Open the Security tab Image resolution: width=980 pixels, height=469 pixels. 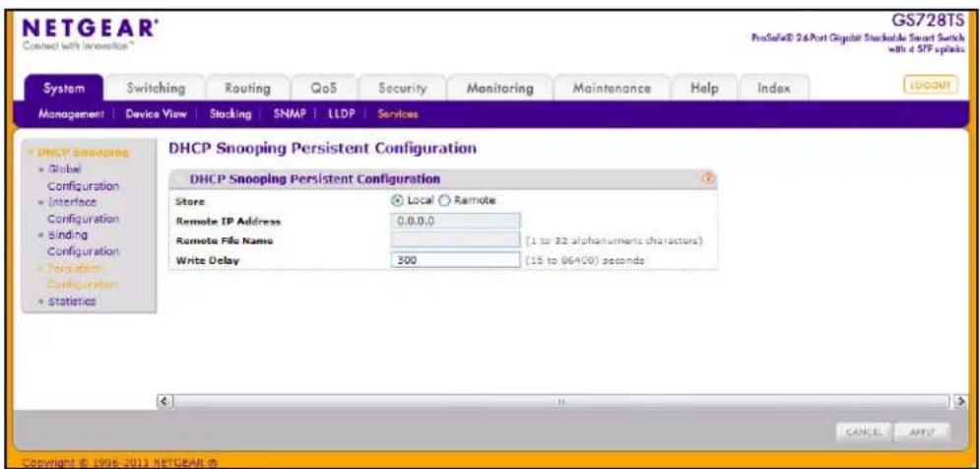[403, 89]
